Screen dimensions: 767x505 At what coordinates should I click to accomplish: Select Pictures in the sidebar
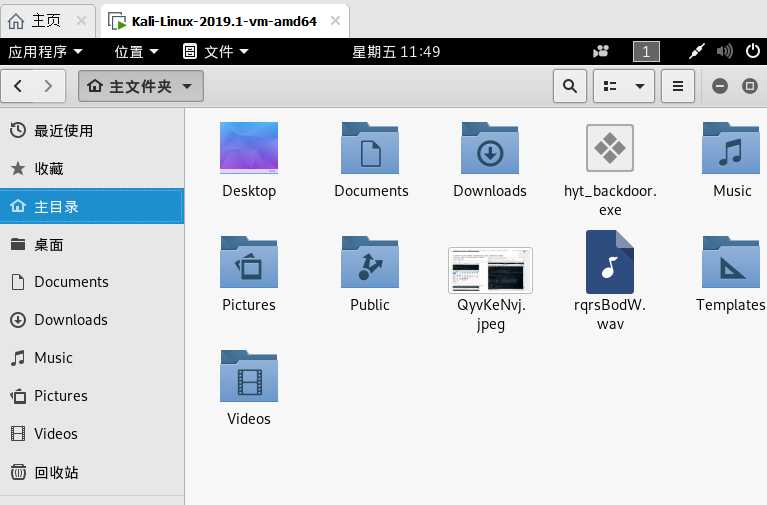tap(92, 395)
